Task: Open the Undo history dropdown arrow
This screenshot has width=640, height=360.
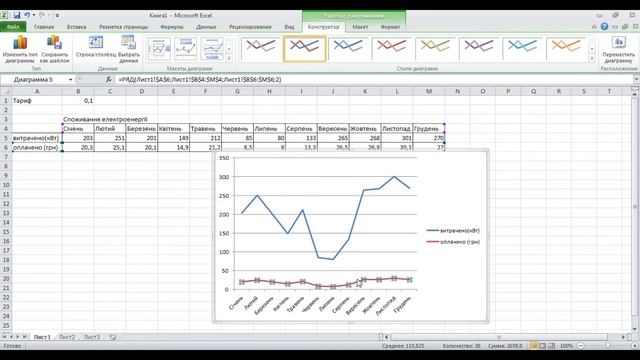Action: (34, 16)
